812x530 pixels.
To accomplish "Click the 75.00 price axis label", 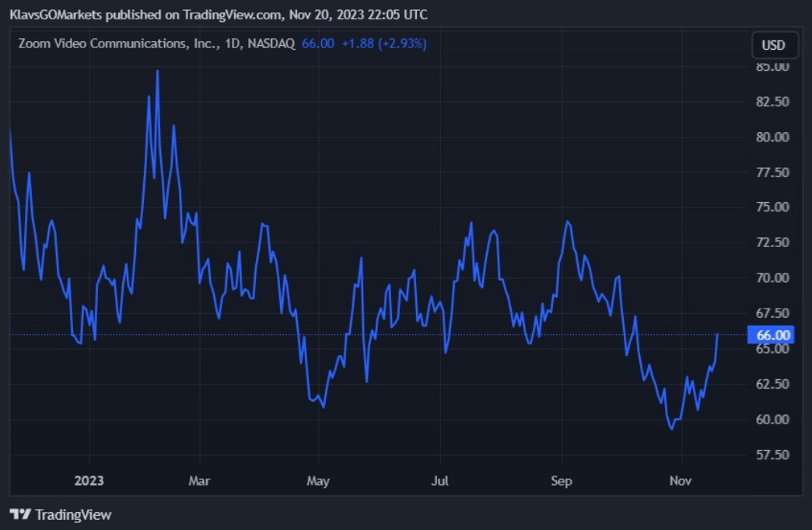I will pyautogui.click(x=772, y=207).
